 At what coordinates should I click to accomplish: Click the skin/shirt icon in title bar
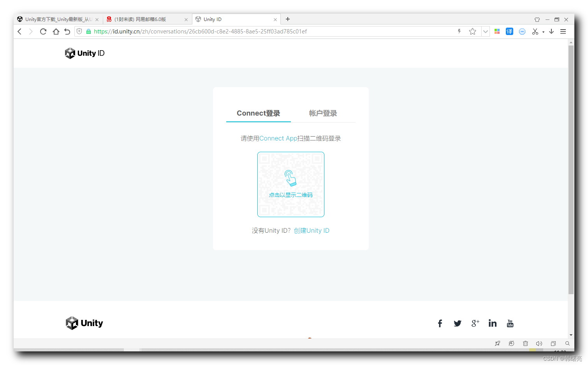537,19
